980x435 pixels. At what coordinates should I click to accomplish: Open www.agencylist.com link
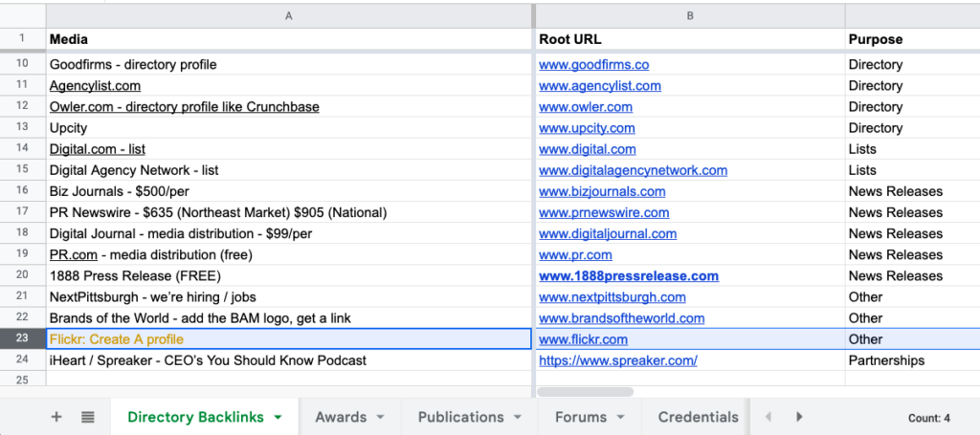coord(600,86)
